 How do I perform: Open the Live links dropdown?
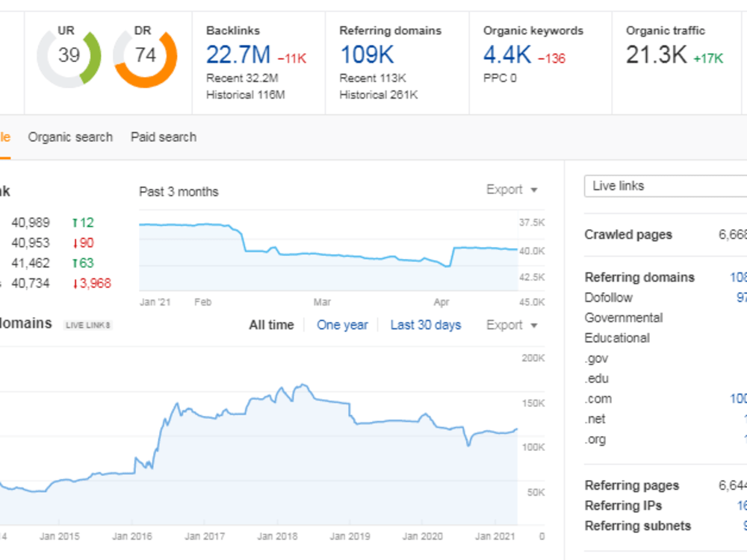(666, 186)
